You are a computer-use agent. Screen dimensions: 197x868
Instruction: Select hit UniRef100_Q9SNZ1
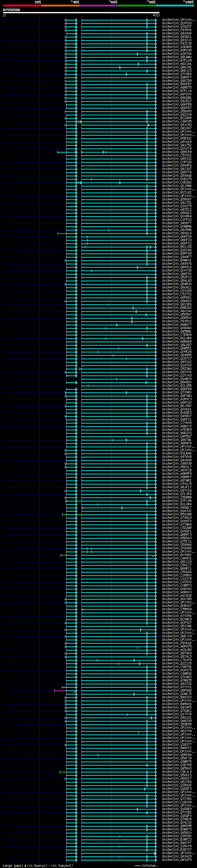click(x=177, y=37)
